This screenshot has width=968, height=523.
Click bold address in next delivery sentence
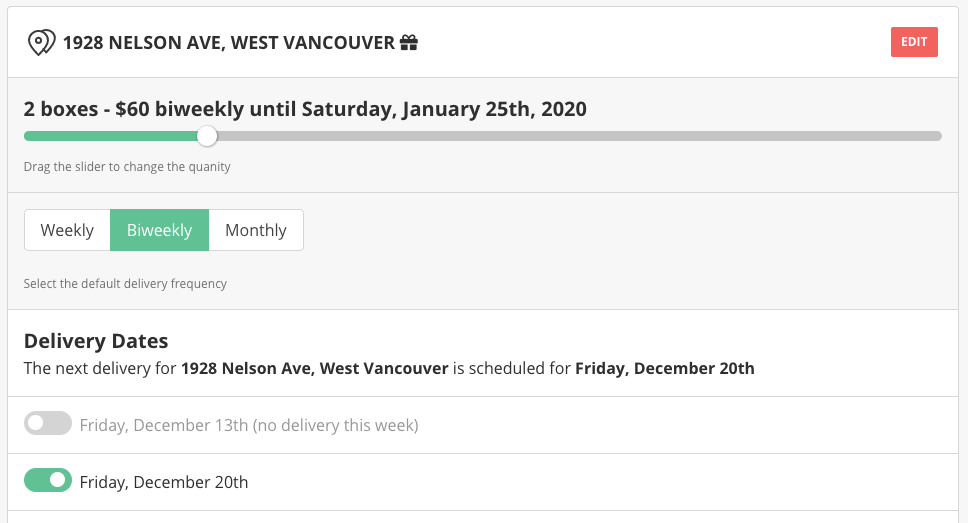[x=314, y=368]
